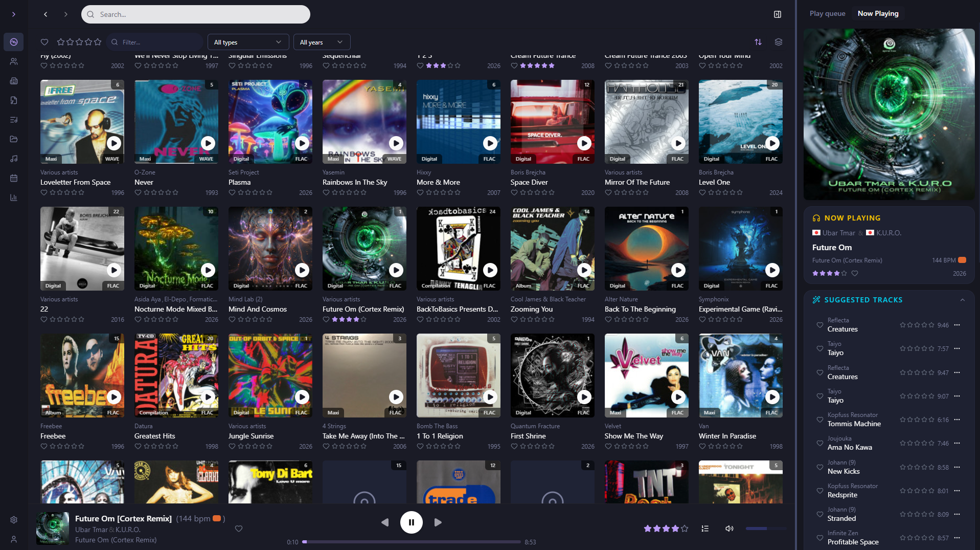Screen dimensions: 980x550
Task: Collapse the Suggested Tracks section
Action: pos(963,300)
